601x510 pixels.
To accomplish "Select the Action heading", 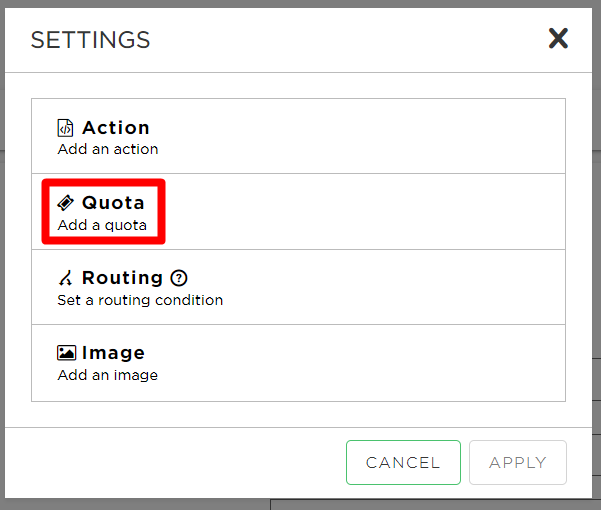I will pos(116,128).
